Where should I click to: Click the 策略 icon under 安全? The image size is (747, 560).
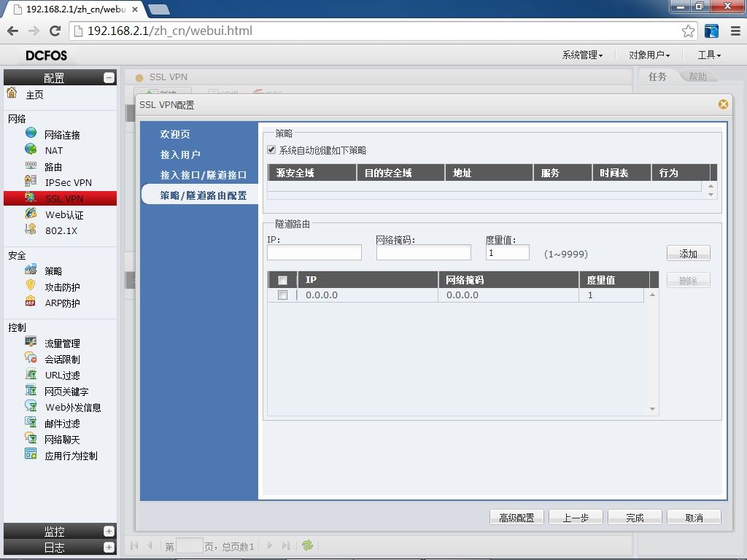31,270
